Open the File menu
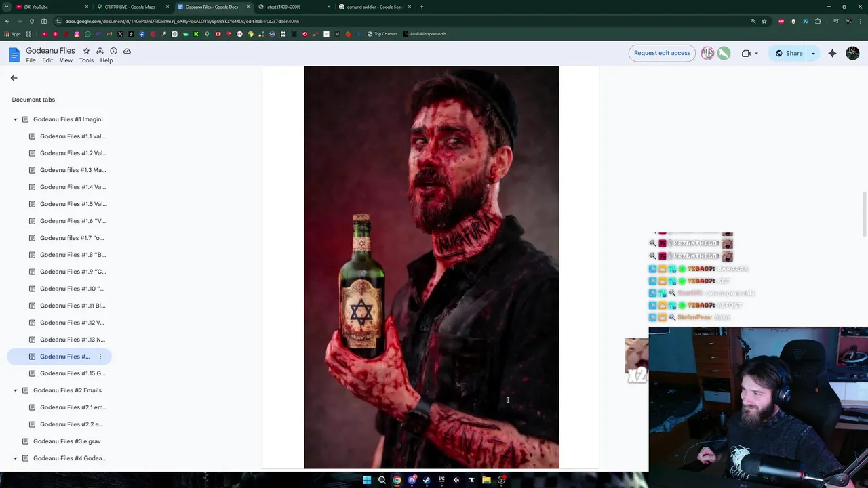868x488 pixels. [x=31, y=60]
